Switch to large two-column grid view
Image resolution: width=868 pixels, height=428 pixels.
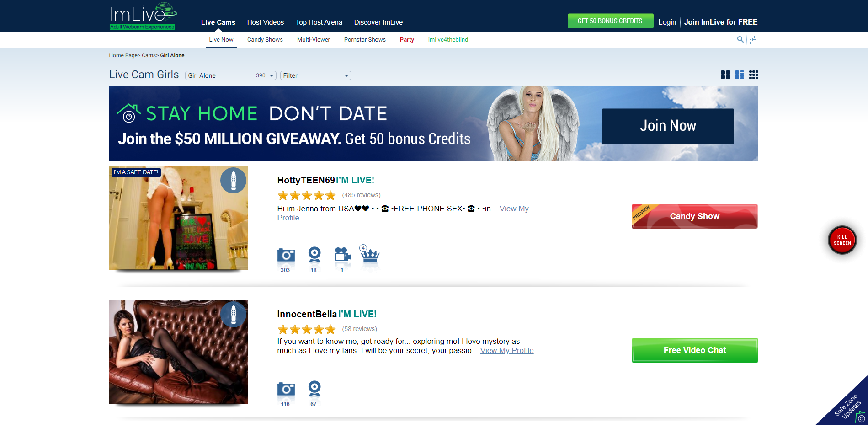725,75
